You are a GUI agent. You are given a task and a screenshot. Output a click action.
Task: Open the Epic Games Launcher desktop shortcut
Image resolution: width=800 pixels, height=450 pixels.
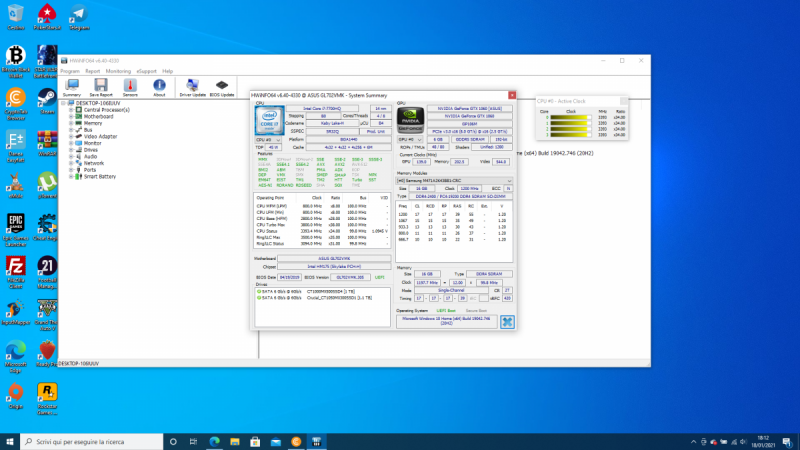tap(15, 224)
